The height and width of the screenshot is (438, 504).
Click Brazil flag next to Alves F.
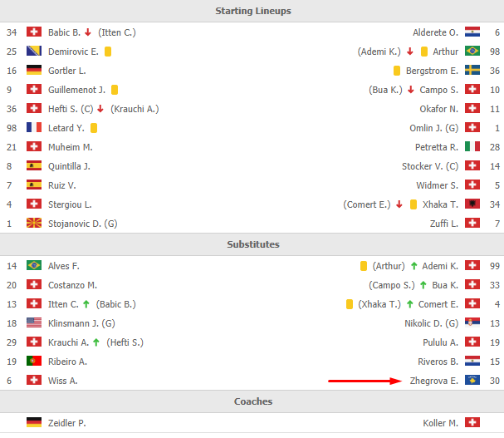[34, 266]
